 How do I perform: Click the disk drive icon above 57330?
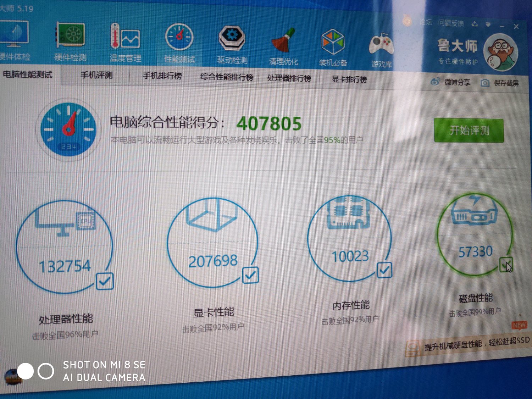tap(474, 210)
